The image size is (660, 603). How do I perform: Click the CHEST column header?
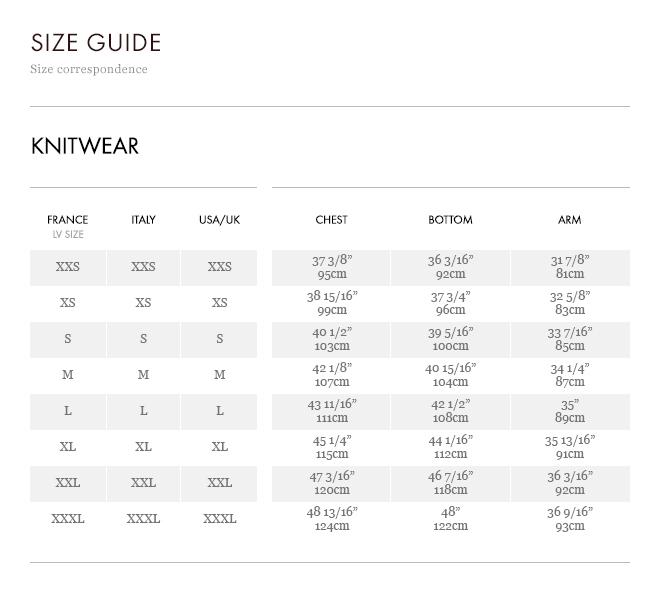point(331,220)
